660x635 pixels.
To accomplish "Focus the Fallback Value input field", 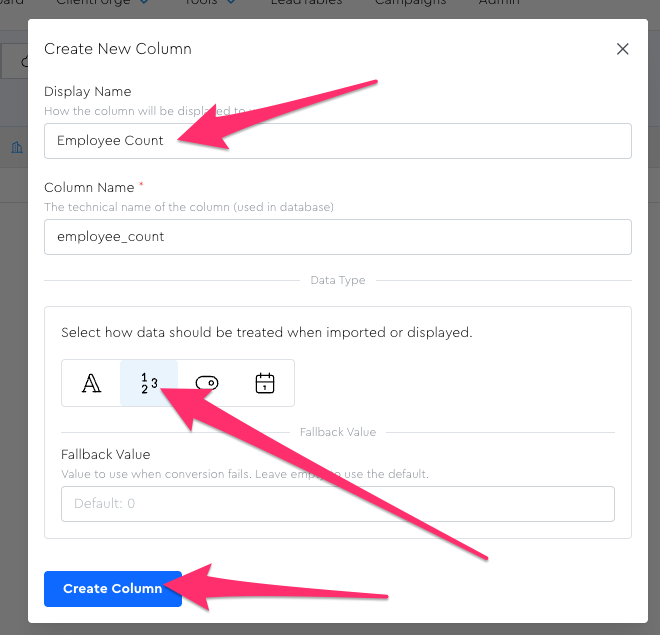I will click(337, 504).
